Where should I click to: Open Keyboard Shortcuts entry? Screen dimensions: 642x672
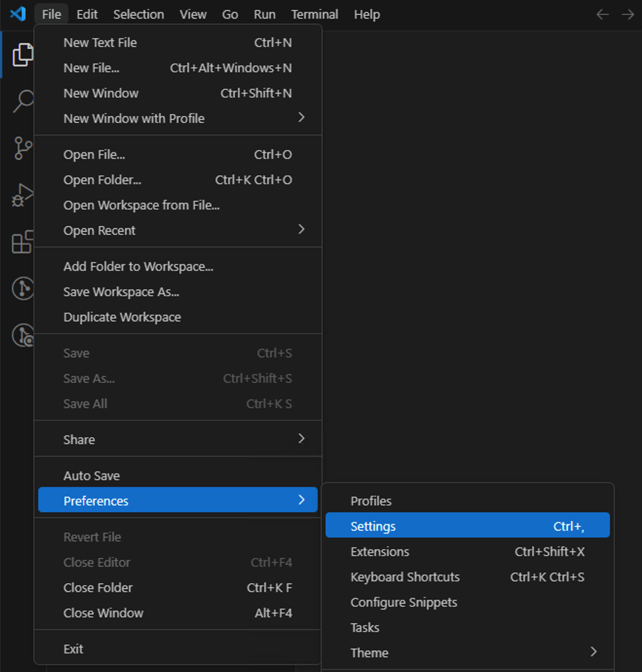click(468, 577)
